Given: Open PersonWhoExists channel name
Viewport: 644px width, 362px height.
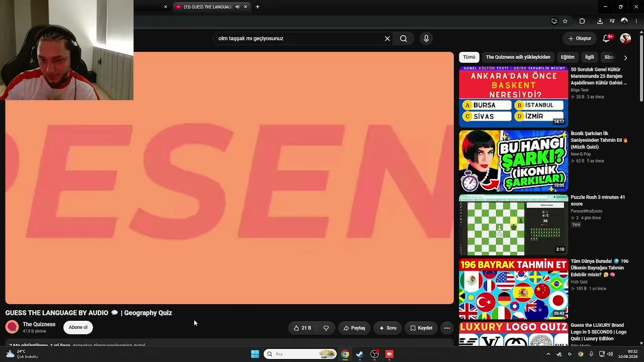Looking at the screenshot, I should tap(586, 211).
